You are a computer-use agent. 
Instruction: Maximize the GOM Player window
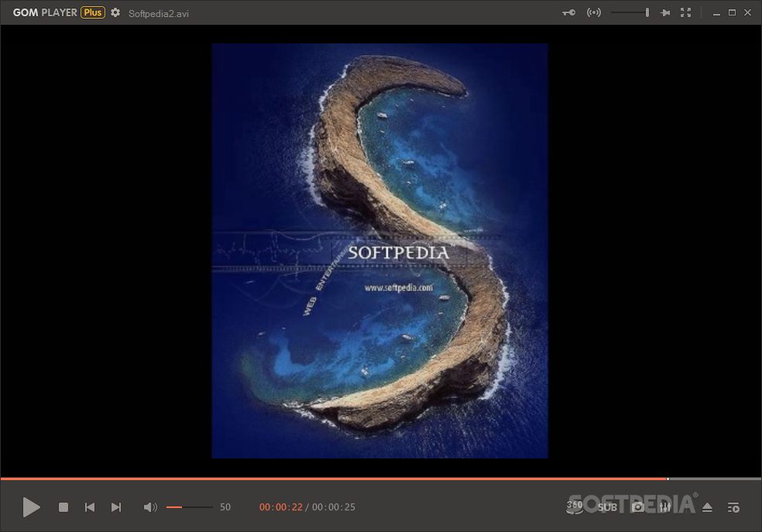732,12
